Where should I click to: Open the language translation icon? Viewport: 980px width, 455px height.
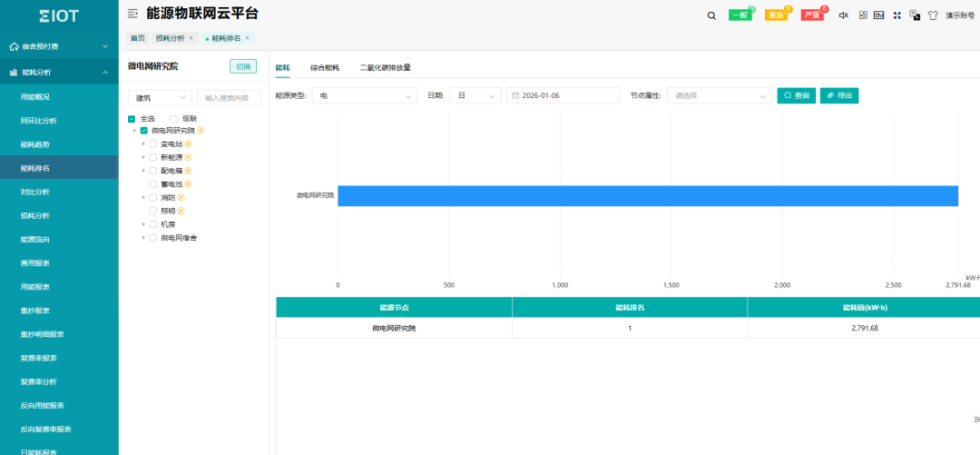click(915, 15)
